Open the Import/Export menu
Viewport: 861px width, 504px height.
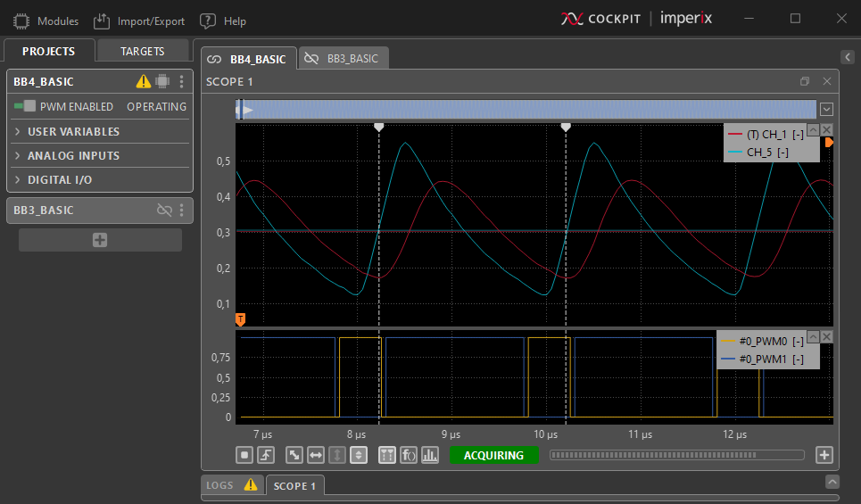pyautogui.click(x=138, y=21)
